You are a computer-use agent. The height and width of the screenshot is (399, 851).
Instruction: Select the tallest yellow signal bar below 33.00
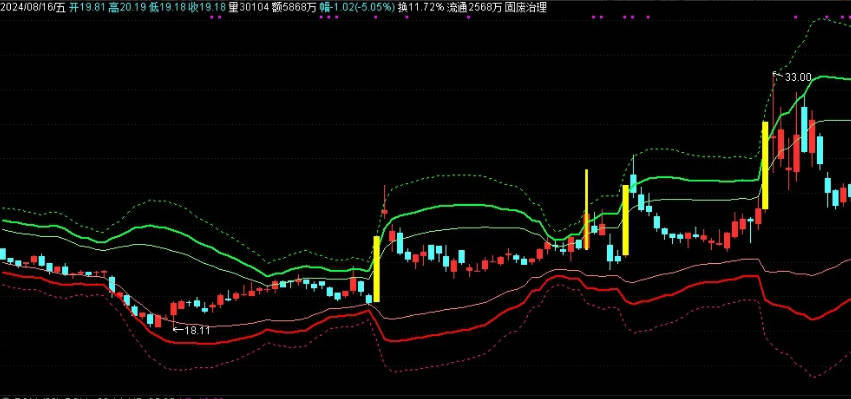click(x=765, y=165)
